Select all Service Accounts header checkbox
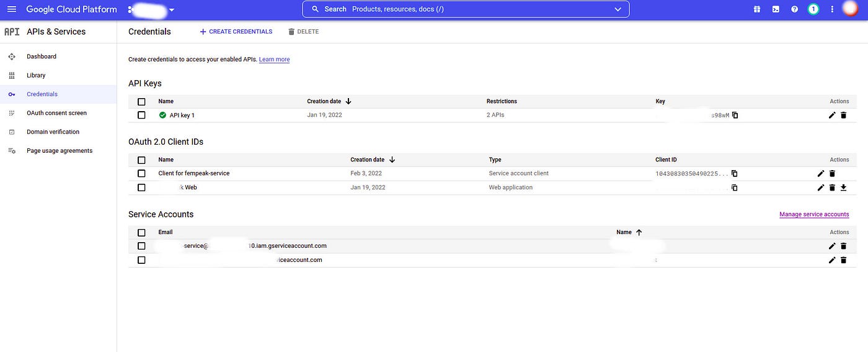Viewport: 868px width, 352px height. pyautogui.click(x=141, y=233)
